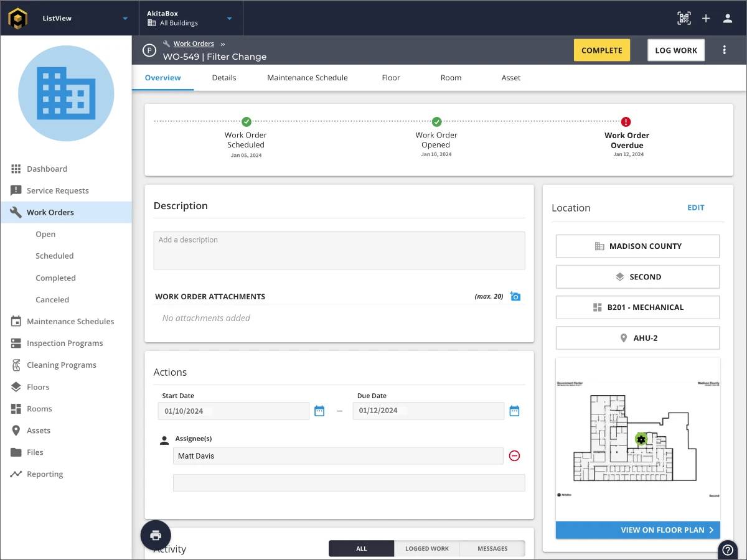The width and height of the screenshot is (747, 560).
Task: Open the QR code scanner
Action: point(684,18)
